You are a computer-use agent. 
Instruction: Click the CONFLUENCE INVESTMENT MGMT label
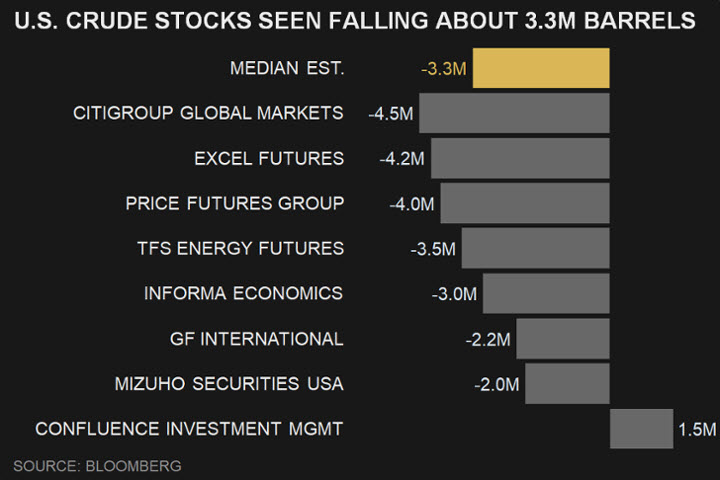click(189, 429)
